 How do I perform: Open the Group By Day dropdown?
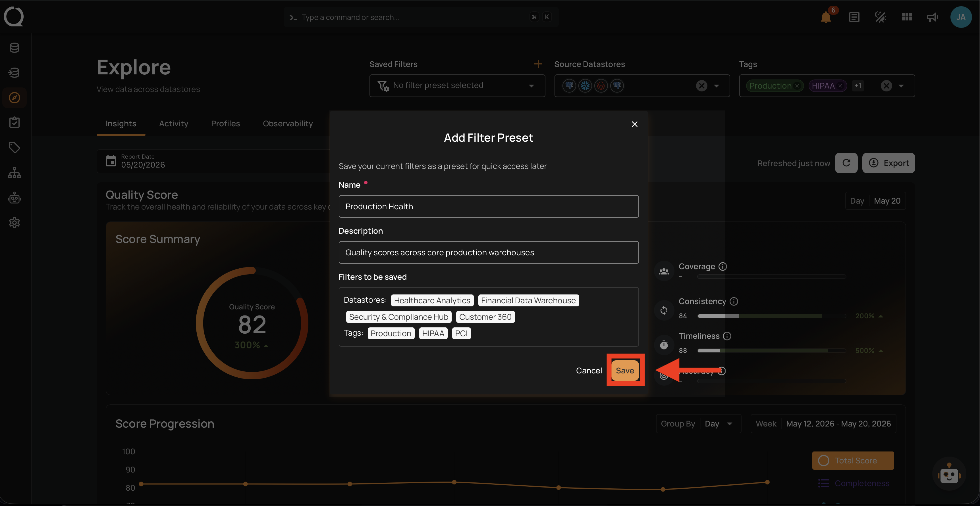click(x=699, y=424)
